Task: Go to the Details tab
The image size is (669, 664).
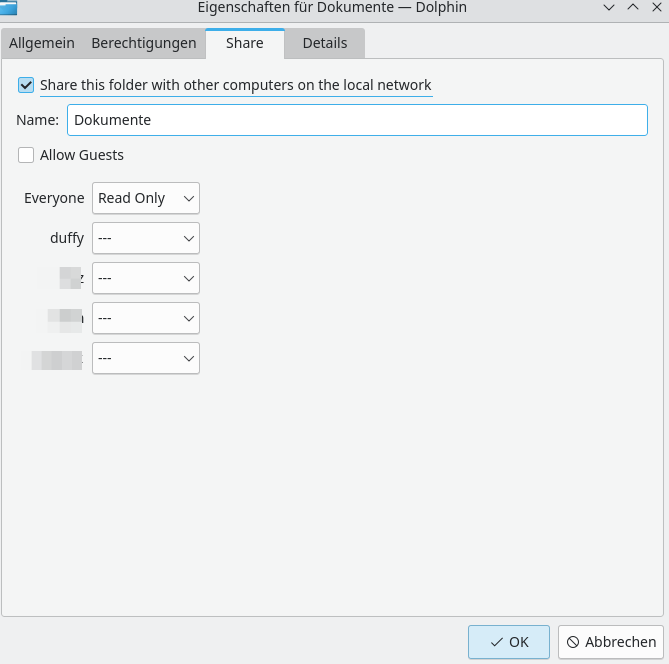Action: [324, 43]
